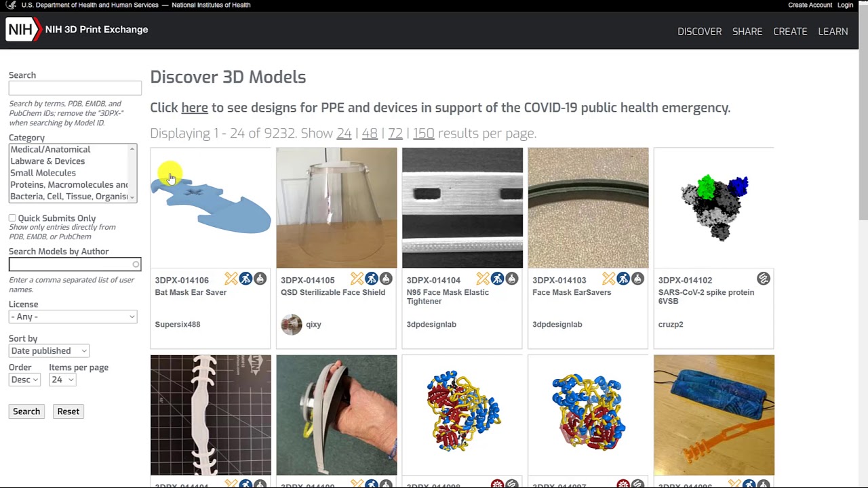Select Proteins, Macromolecules category option
The image size is (868, 488).
point(68,184)
